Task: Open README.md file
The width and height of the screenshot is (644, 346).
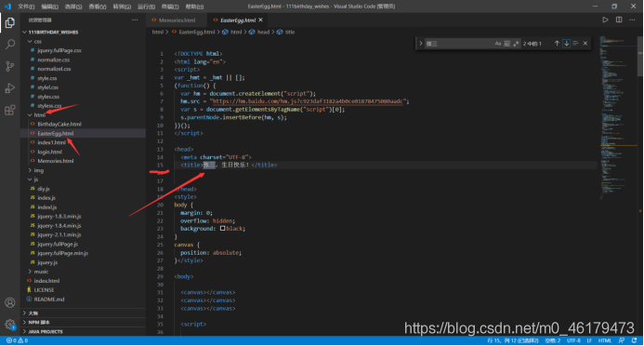Action: (x=49, y=299)
